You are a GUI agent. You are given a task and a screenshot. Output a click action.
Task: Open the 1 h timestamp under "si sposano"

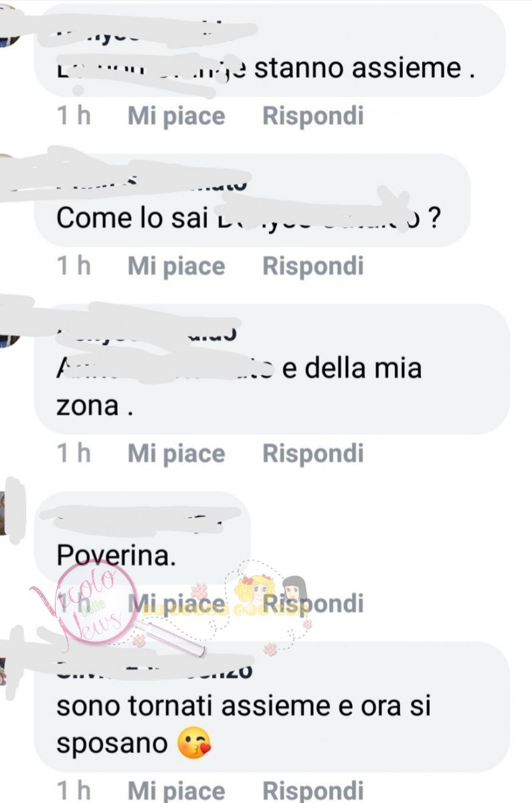coord(74,790)
